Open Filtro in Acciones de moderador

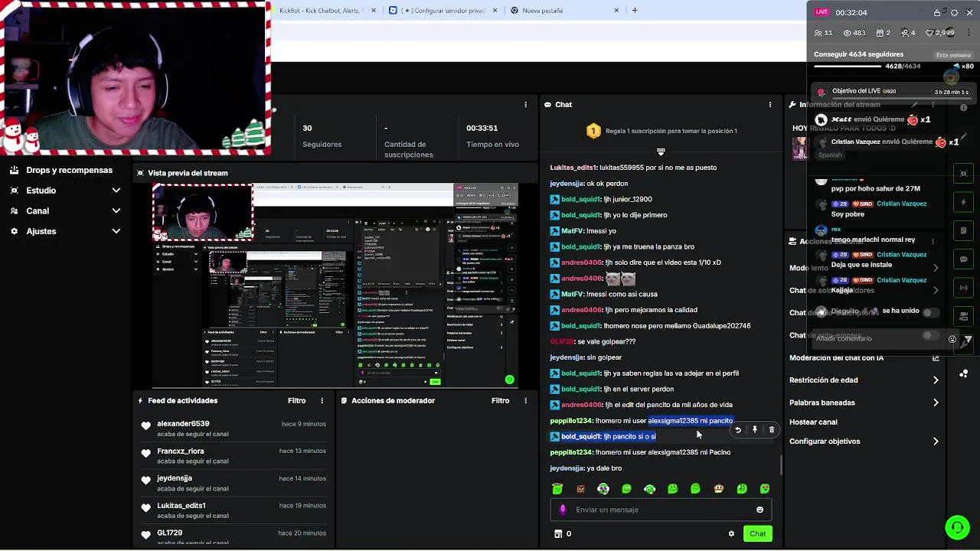[500, 400]
